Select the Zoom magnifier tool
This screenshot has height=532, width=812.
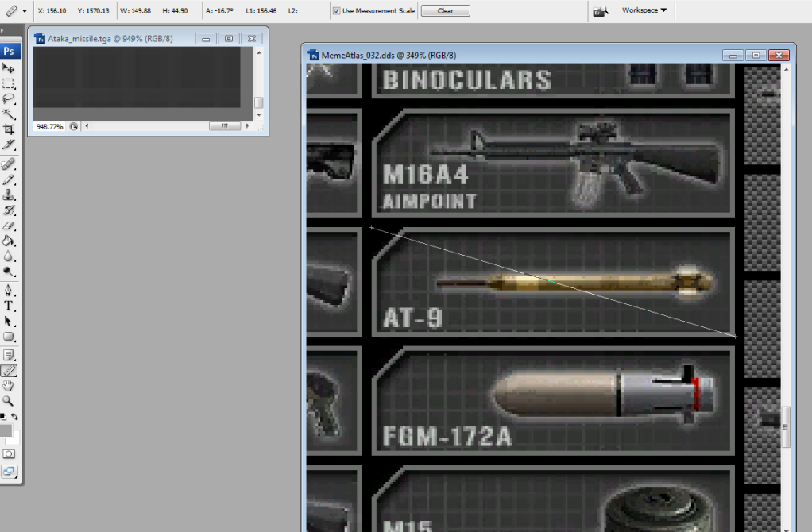click(x=9, y=401)
